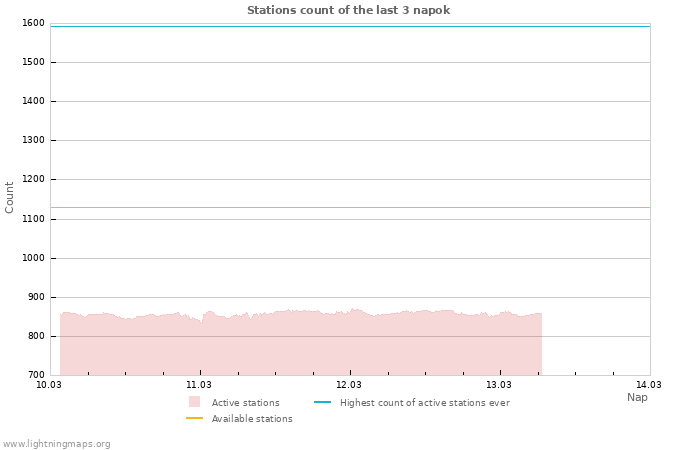Select "Highest count of active stations ever" label
The image size is (700, 450).
pyautogui.click(x=424, y=403)
